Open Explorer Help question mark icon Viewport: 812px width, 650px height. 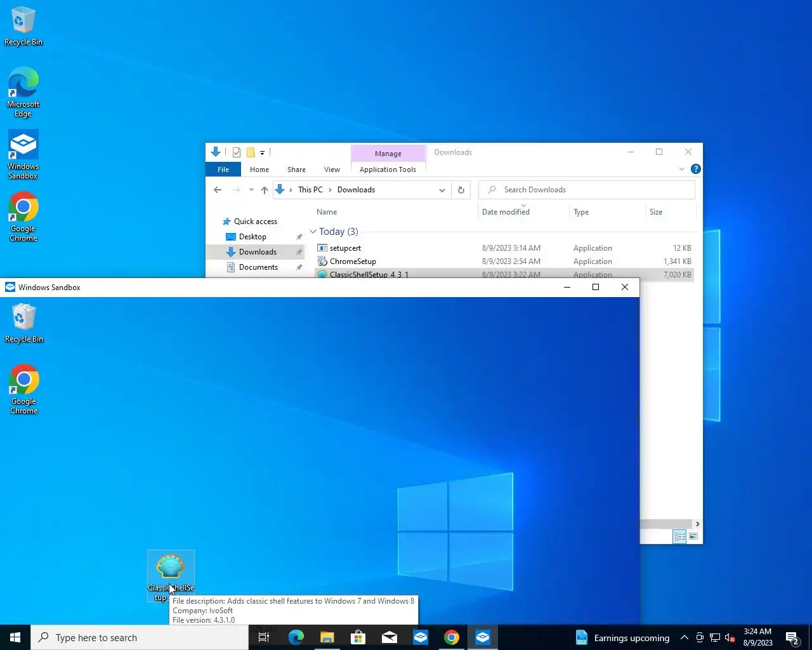696,169
